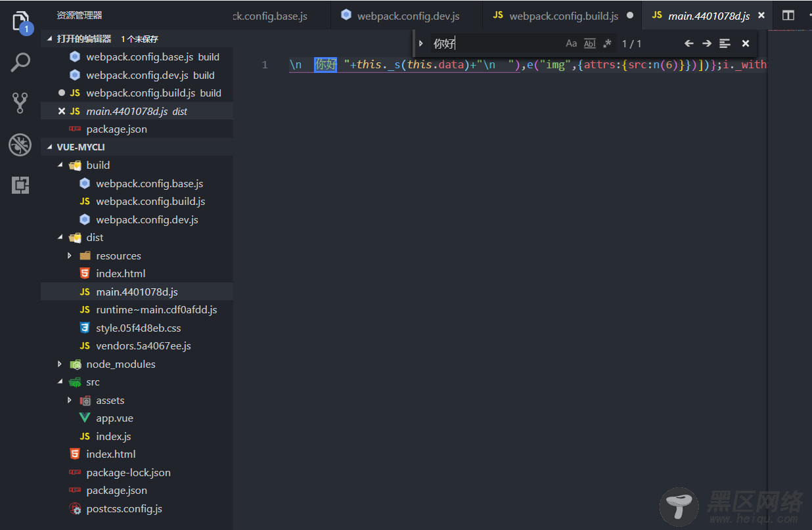Collapse the build folder arrow

tap(60, 165)
